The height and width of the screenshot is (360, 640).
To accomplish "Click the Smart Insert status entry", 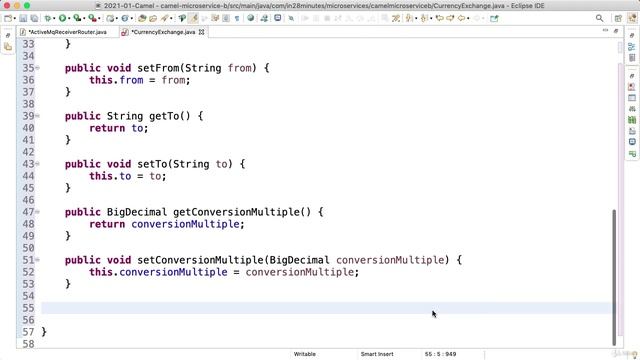I will pyautogui.click(x=377, y=354).
